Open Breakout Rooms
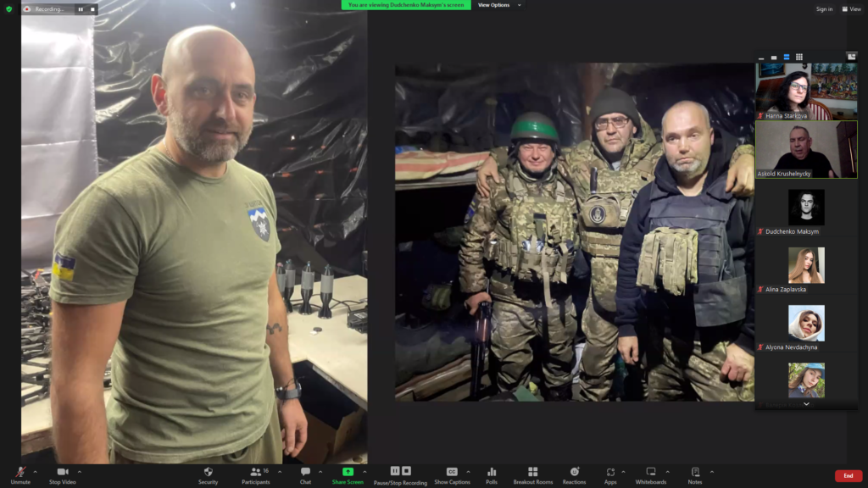868x488 pixels. tap(532, 475)
